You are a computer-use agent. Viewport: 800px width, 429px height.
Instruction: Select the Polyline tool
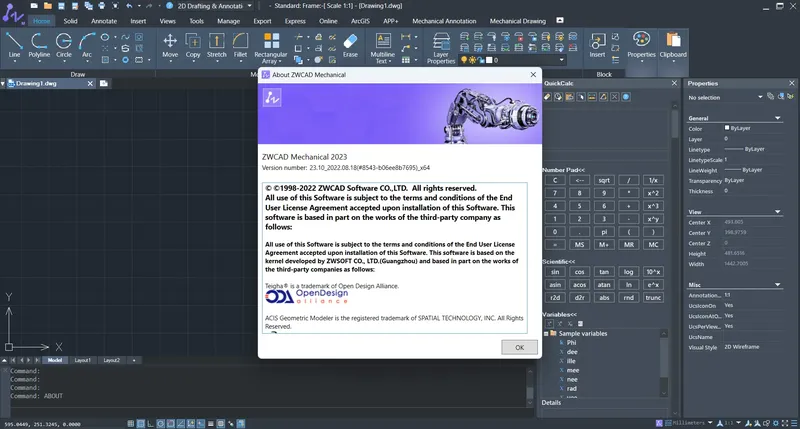point(39,45)
